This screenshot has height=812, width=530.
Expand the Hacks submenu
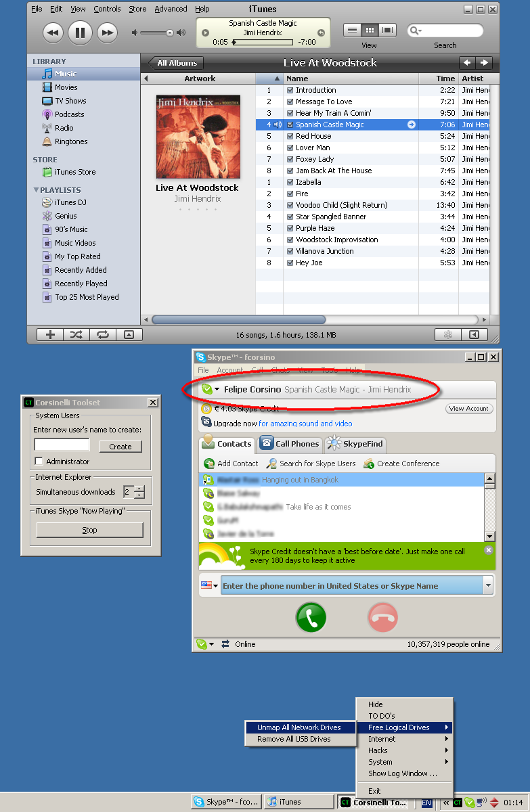(405, 750)
